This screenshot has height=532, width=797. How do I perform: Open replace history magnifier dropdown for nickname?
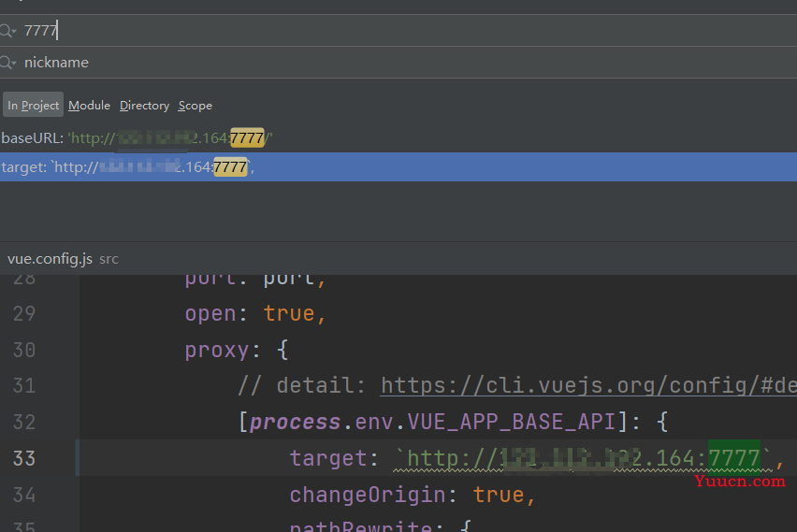7,63
